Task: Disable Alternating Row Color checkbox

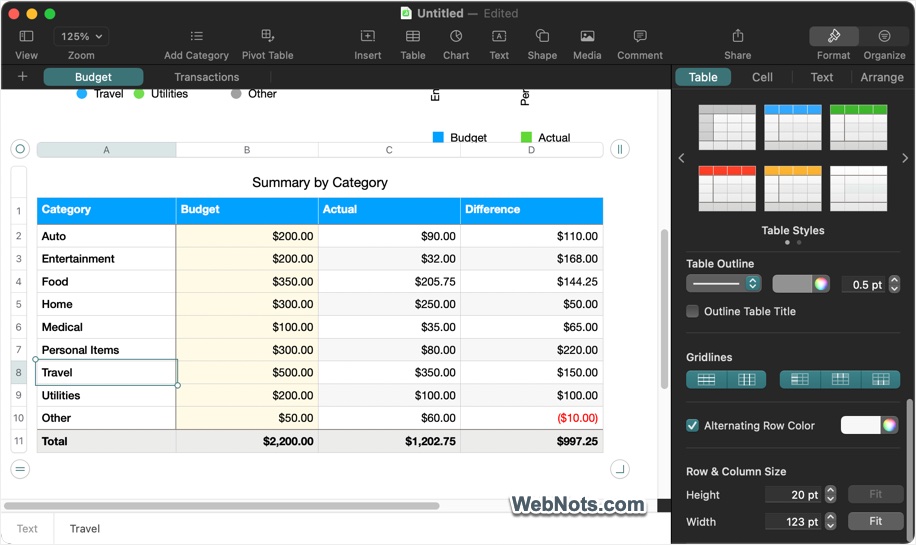Action: pos(692,425)
